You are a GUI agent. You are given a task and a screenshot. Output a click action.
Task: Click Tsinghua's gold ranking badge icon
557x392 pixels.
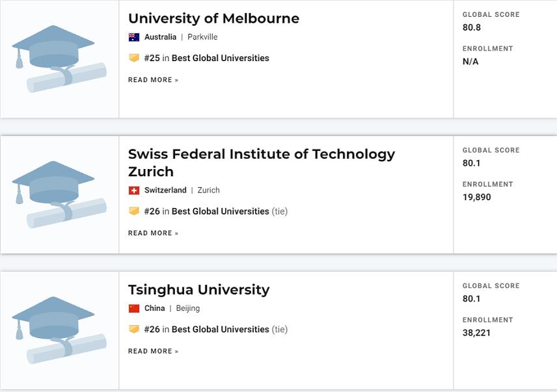134,329
